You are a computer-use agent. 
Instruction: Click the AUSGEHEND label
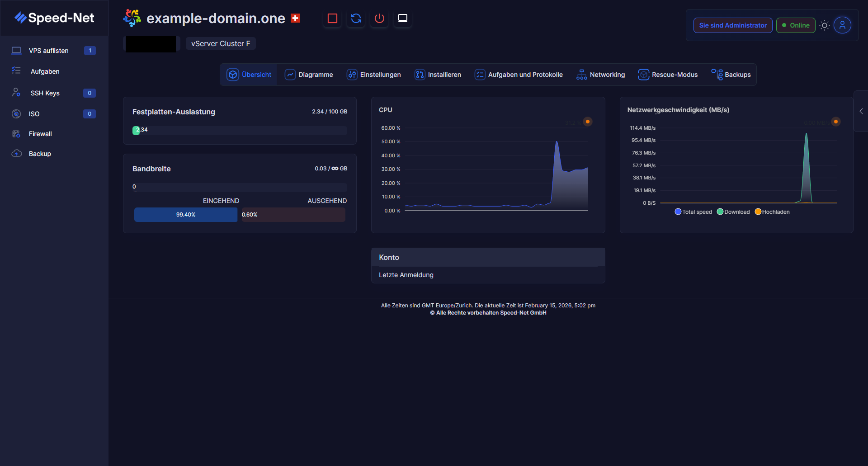click(327, 201)
